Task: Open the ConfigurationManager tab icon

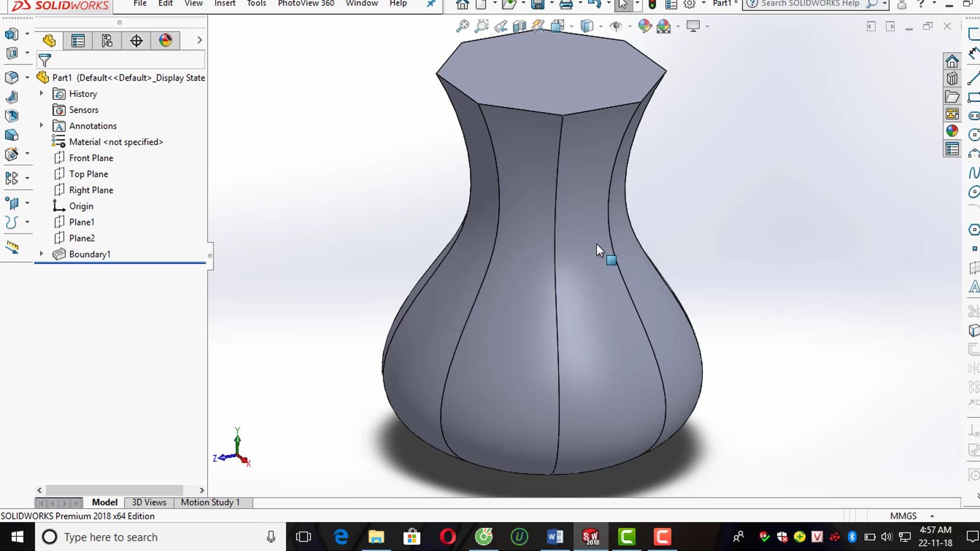Action: 107,41
